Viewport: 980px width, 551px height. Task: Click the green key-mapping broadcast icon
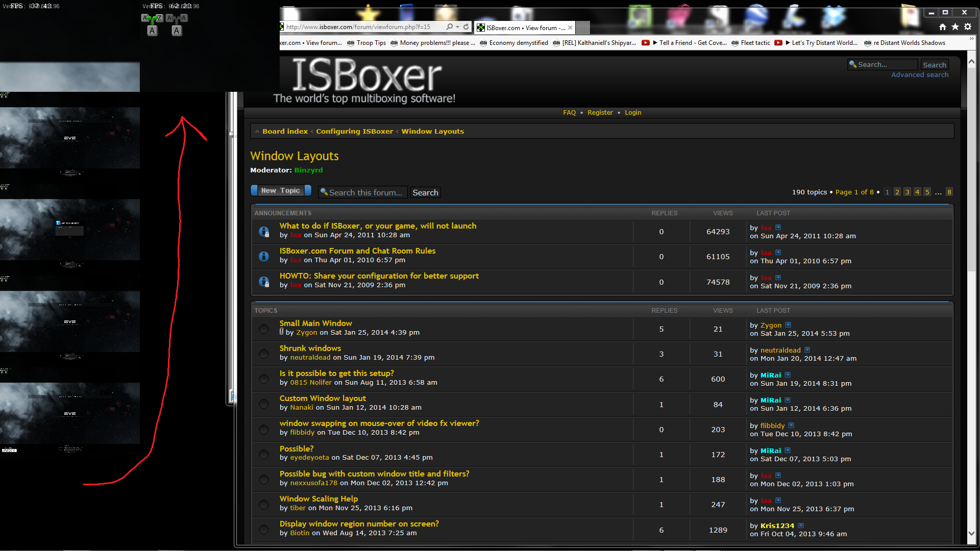click(152, 23)
